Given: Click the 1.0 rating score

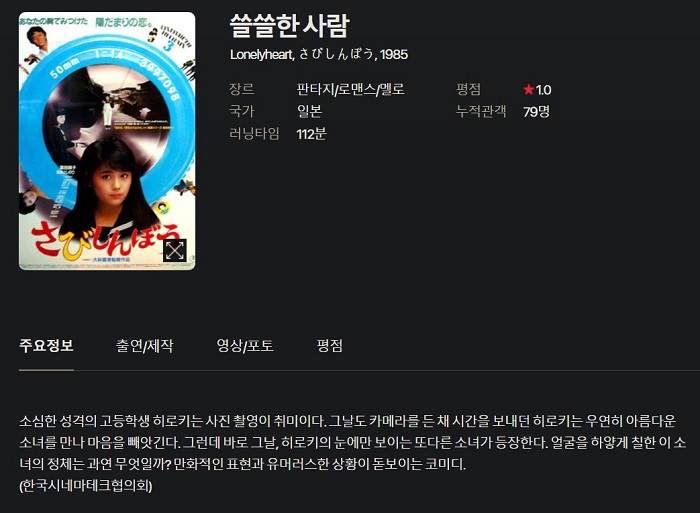Looking at the screenshot, I should point(543,90).
